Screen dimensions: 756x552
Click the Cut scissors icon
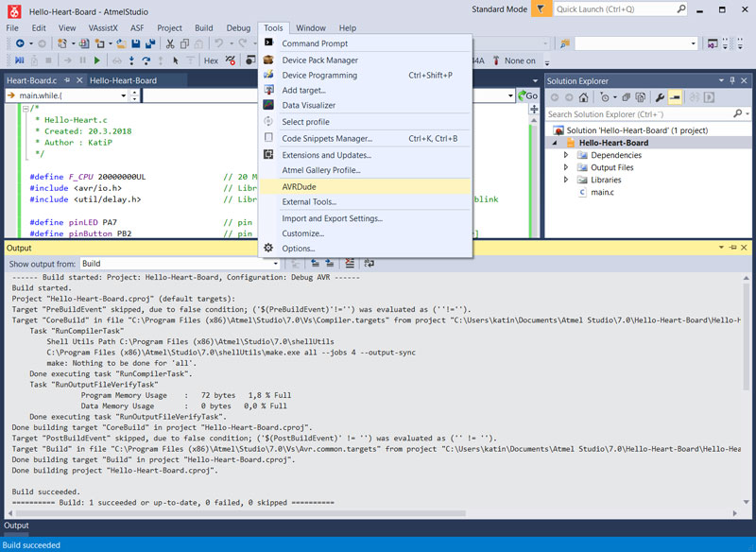(x=170, y=43)
